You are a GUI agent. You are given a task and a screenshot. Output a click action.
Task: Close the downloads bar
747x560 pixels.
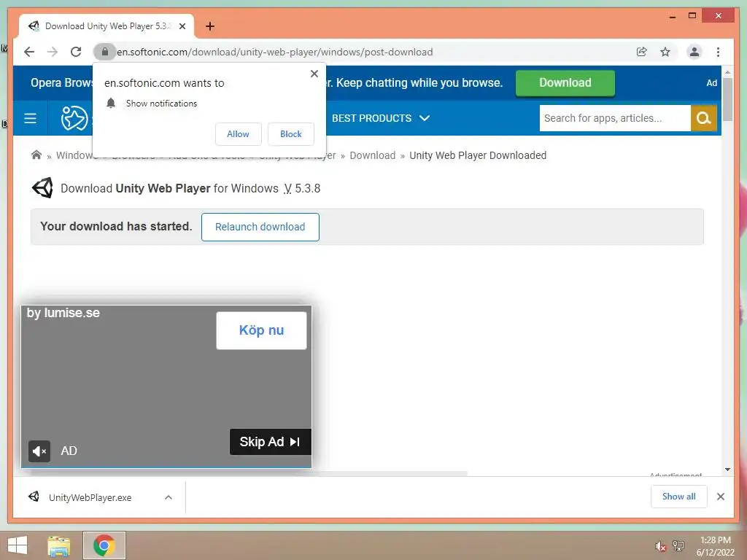click(x=721, y=497)
